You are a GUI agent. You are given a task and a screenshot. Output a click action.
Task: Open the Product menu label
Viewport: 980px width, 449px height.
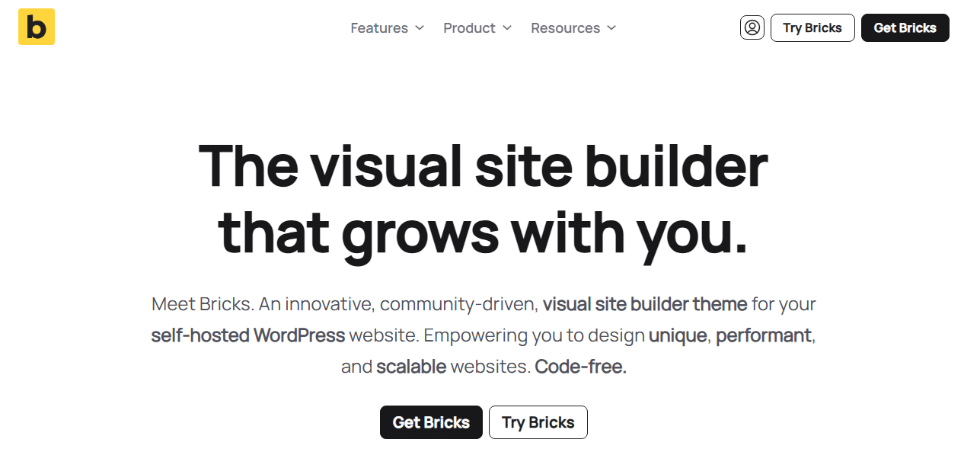pos(469,28)
